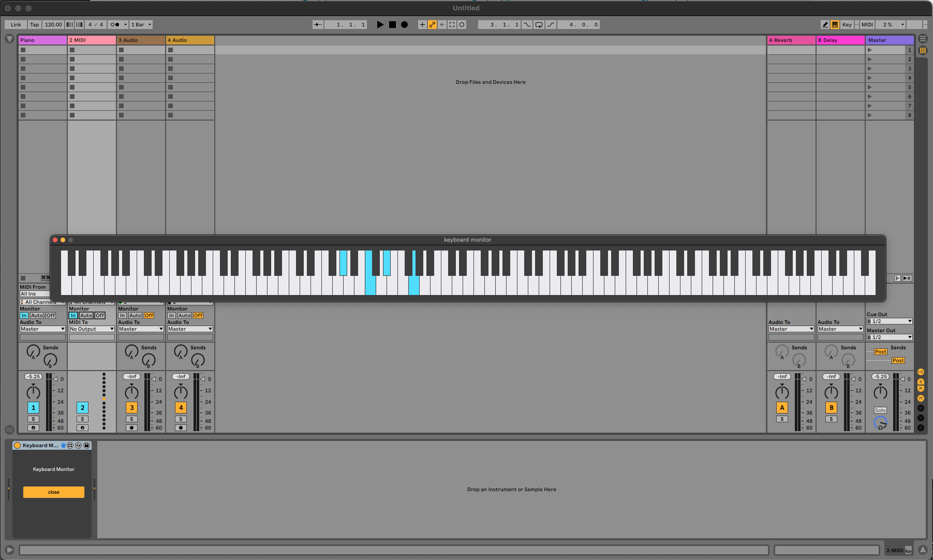Set track 3 Audio Monitor to In
The height and width of the screenshot is (560, 933).
click(x=122, y=315)
